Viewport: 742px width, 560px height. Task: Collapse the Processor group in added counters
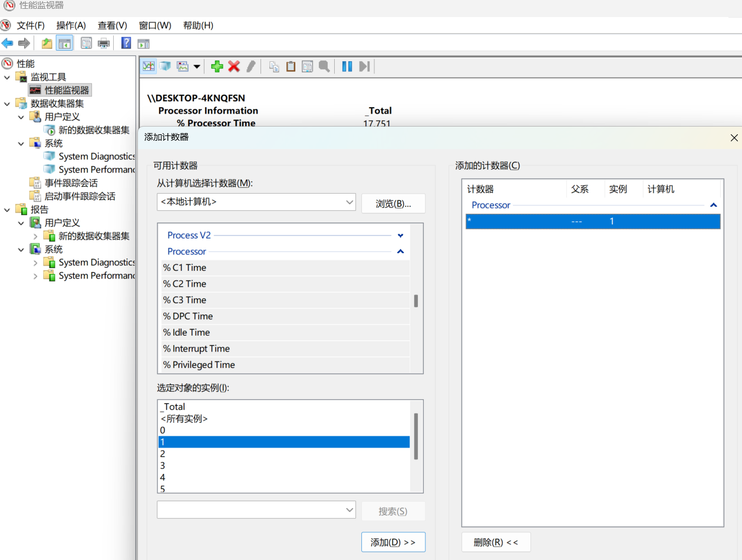pos(713,205)
